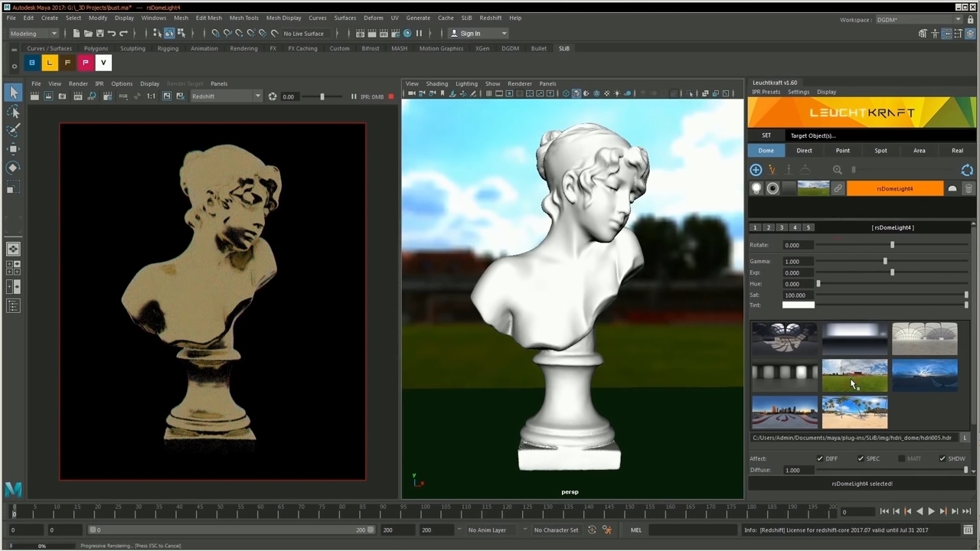Toggle the SPEC affect checkbox
This screenshot has width=980, height=551.
[x=861, y=458]
